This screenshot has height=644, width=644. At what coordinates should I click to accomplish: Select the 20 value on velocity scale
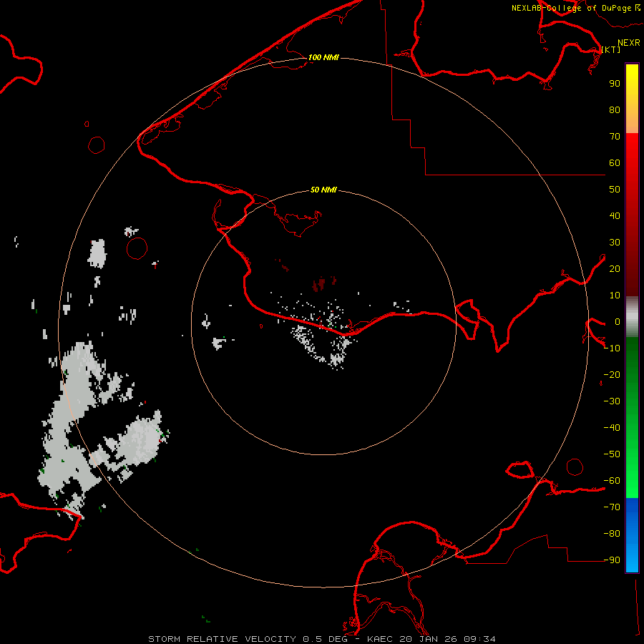tap(615, 268)
